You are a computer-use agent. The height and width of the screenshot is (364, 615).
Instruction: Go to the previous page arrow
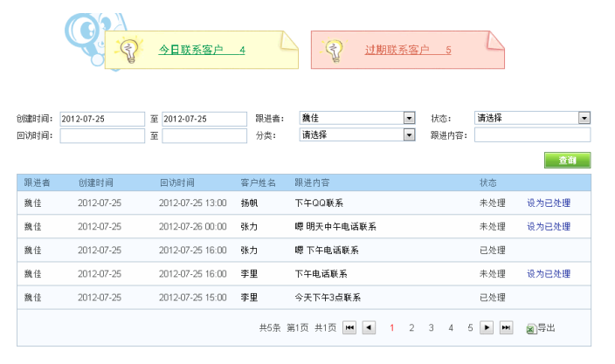click(x=369, y=327)
